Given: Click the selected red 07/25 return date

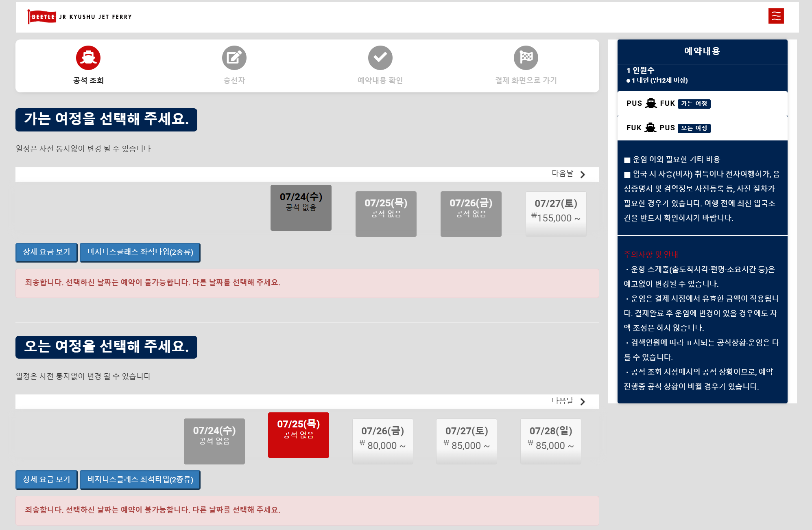Looking at the screenshot, I should pyautogui.click(x=298, y=435).
